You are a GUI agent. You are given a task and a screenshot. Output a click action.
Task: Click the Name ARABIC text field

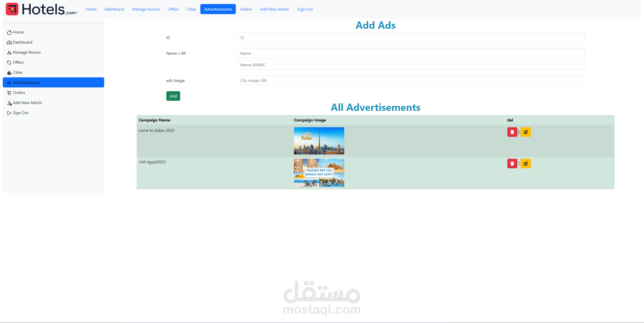tap(410, 65)
